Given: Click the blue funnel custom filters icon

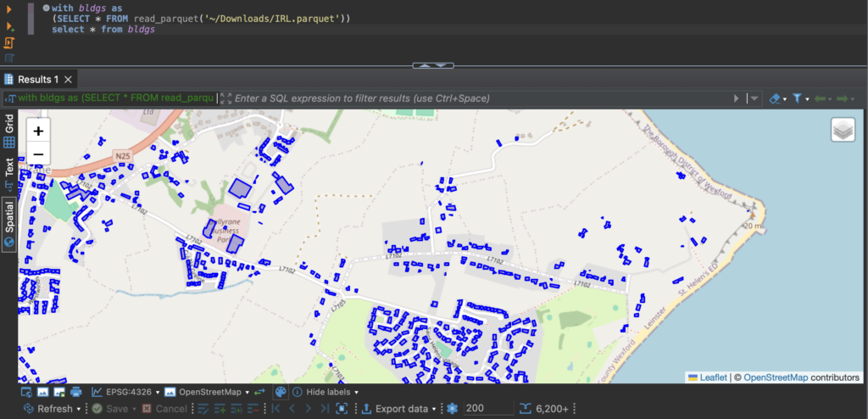Looking at the screenshot, I should pos(797,98).
